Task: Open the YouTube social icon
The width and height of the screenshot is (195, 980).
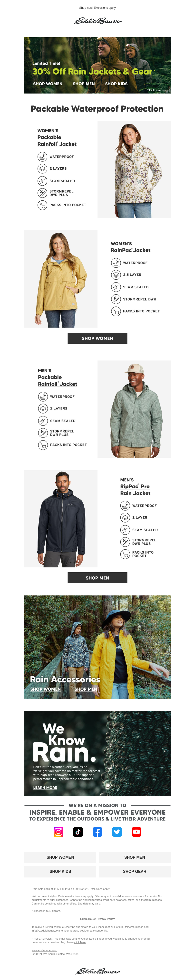Action: click(x=136, y=832)
